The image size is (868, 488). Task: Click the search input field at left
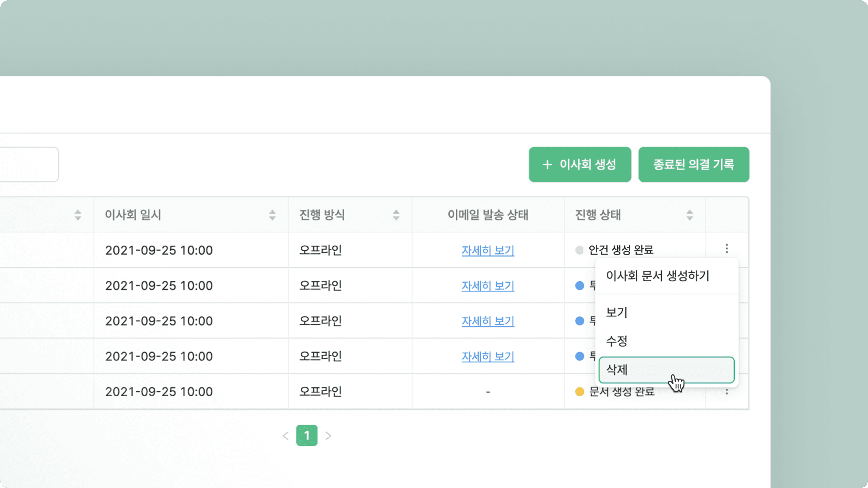click(28, 164)
